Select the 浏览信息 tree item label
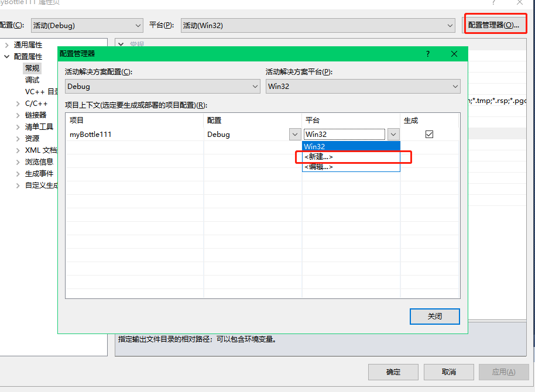The height and width of the screenshot is (392, 535). [x=39, y=162]
